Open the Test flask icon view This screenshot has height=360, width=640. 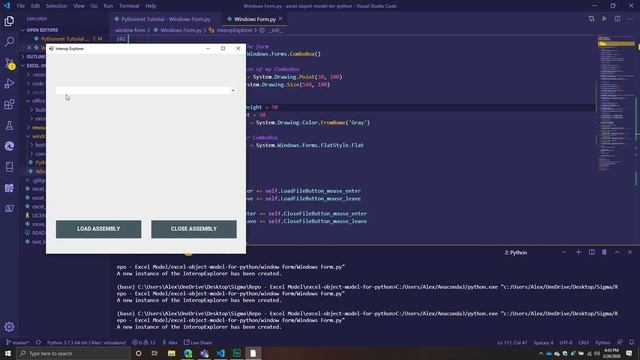(9, 125)
